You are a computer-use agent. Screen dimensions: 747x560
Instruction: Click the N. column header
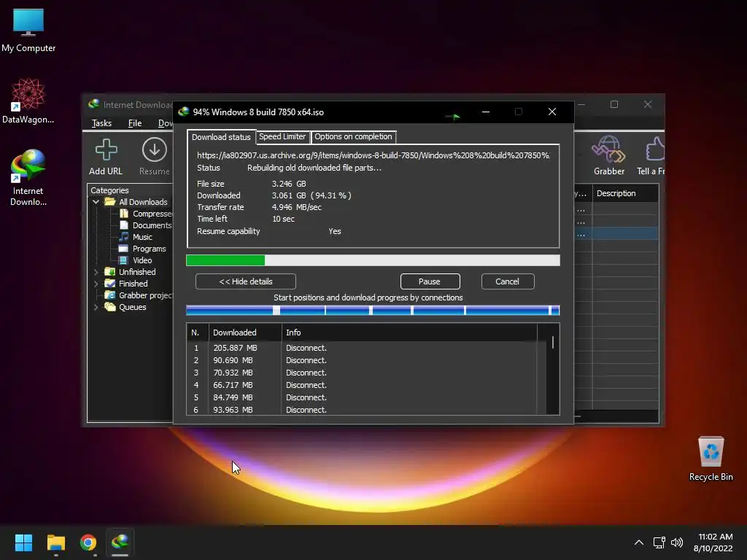(198, 332)
